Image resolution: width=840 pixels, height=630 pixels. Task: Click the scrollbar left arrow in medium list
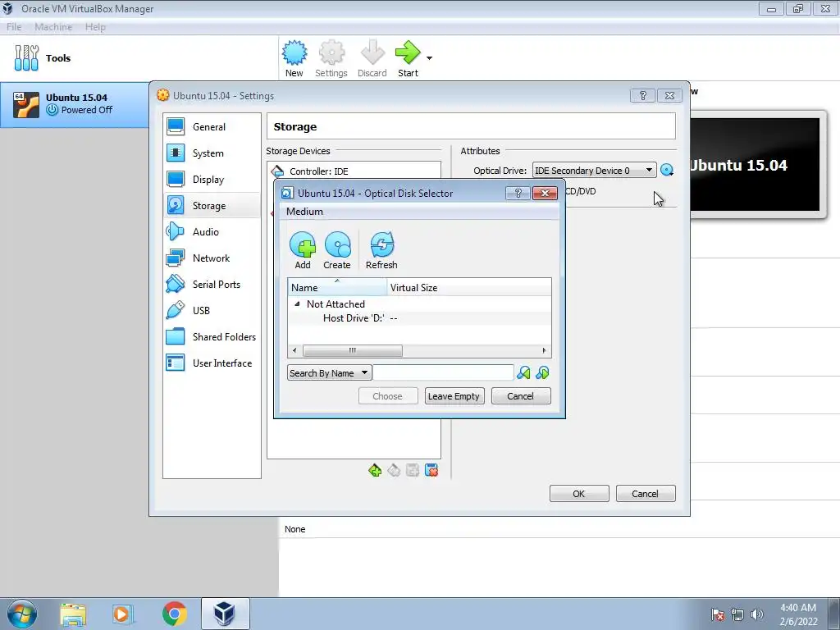[x=294, y=350]
